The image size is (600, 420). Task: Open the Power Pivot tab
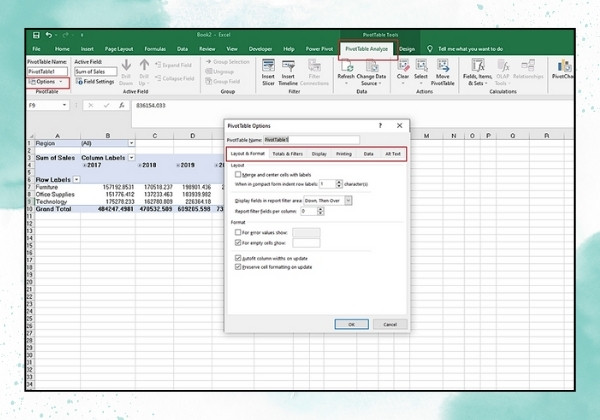[x=319, y=49]
